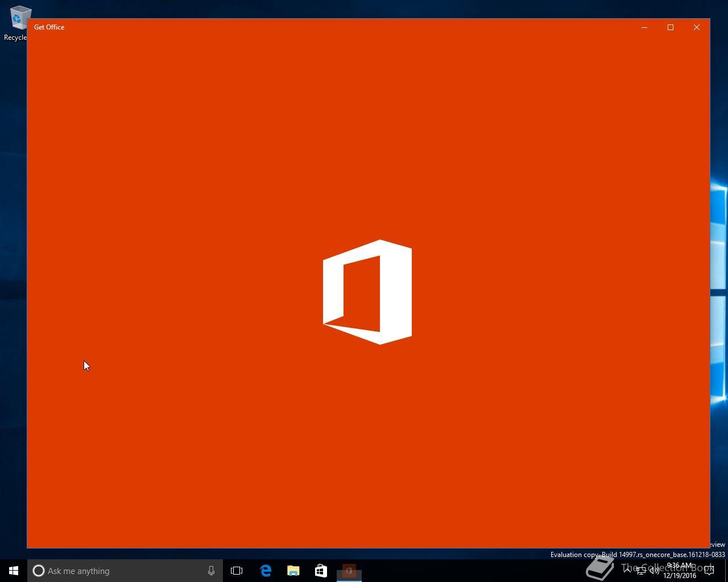This screenshot has height=582, width=728.
Task: Maximize the Get Office window
Action: pyautogui.click(x=671, y=27)
